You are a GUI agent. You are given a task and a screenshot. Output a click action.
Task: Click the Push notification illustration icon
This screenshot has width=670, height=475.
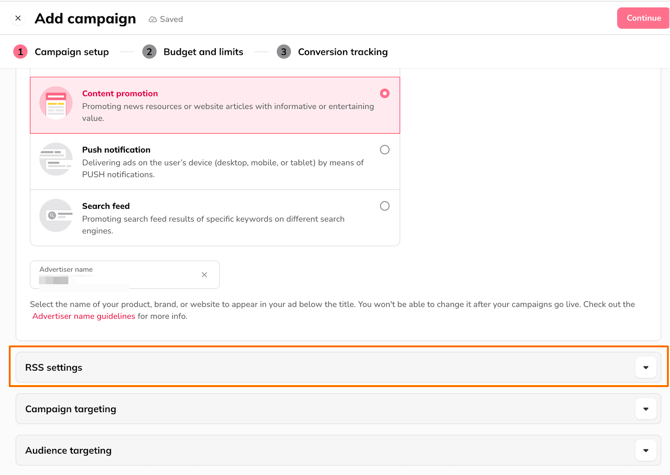pos(56,160)
